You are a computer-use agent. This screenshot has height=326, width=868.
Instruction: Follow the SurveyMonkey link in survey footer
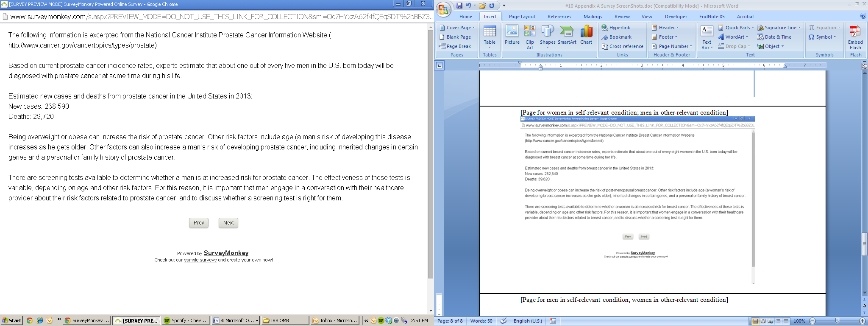[226, 253]
